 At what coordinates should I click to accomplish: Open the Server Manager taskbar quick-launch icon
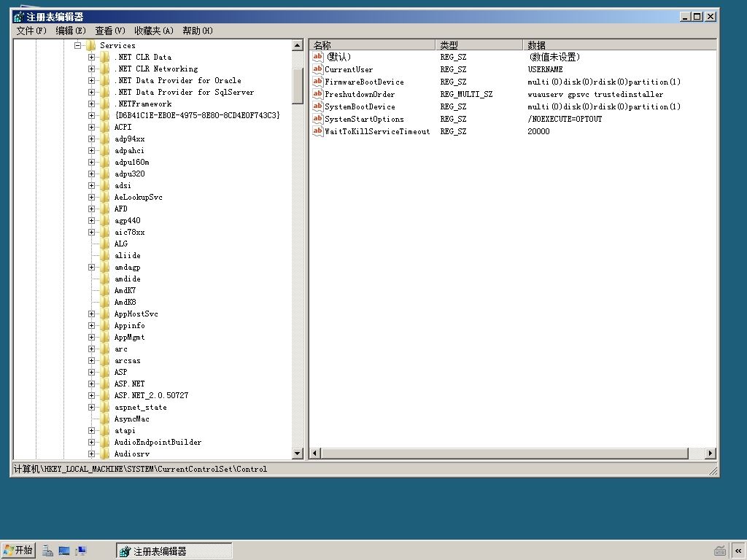[x=47, y=551]
